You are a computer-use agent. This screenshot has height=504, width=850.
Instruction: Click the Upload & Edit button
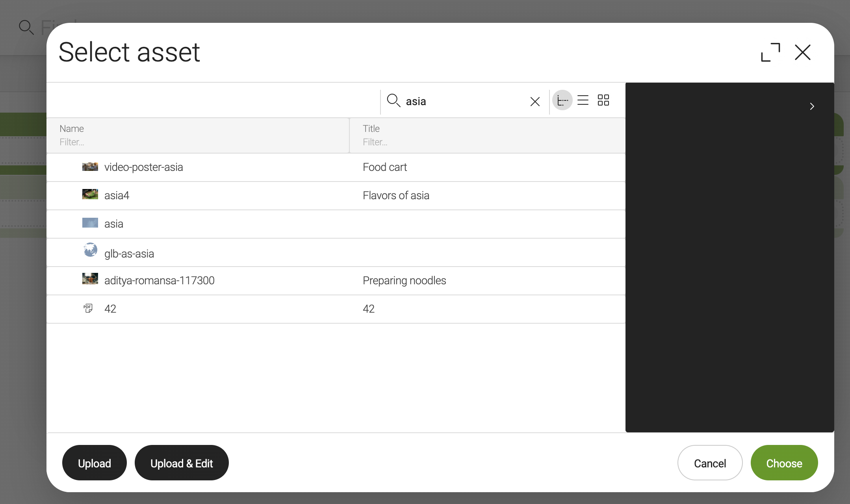(181, 463)
